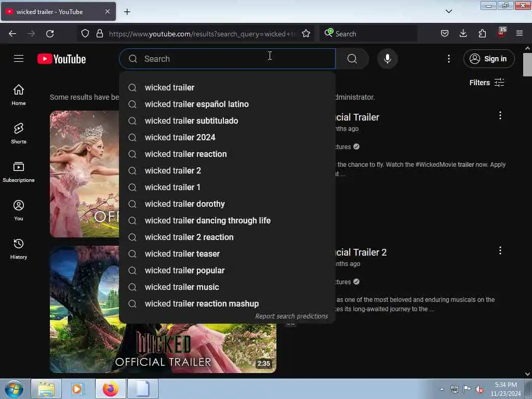532x399 pixels.
Task: Open the search Filters panel
Action: tap(486, 83)
